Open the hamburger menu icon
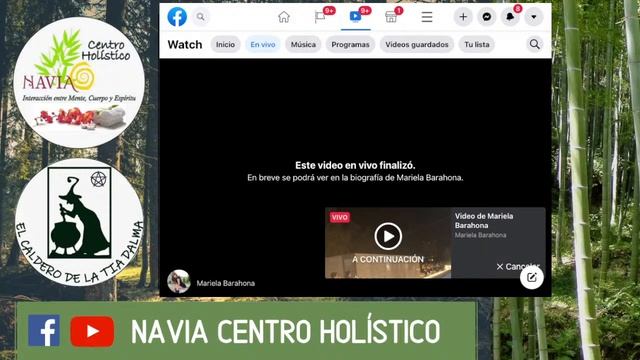The width and height of the screenshot is (640, 360). point(427,17)
